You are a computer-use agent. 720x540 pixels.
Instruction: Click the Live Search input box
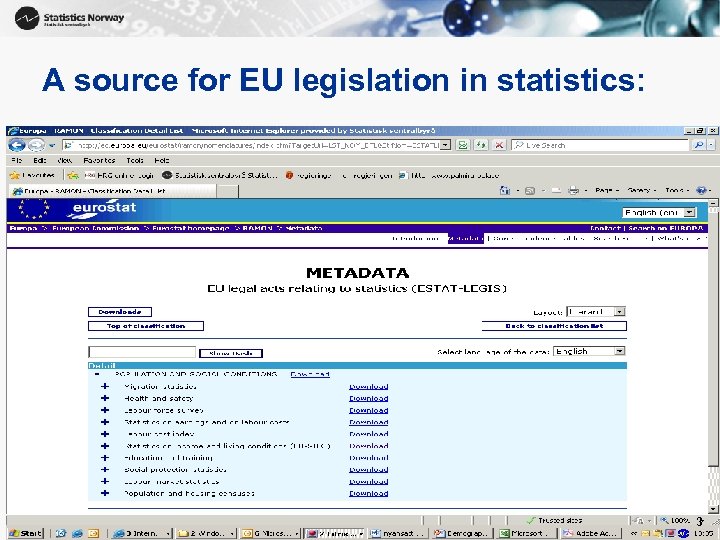click(601, 145)
